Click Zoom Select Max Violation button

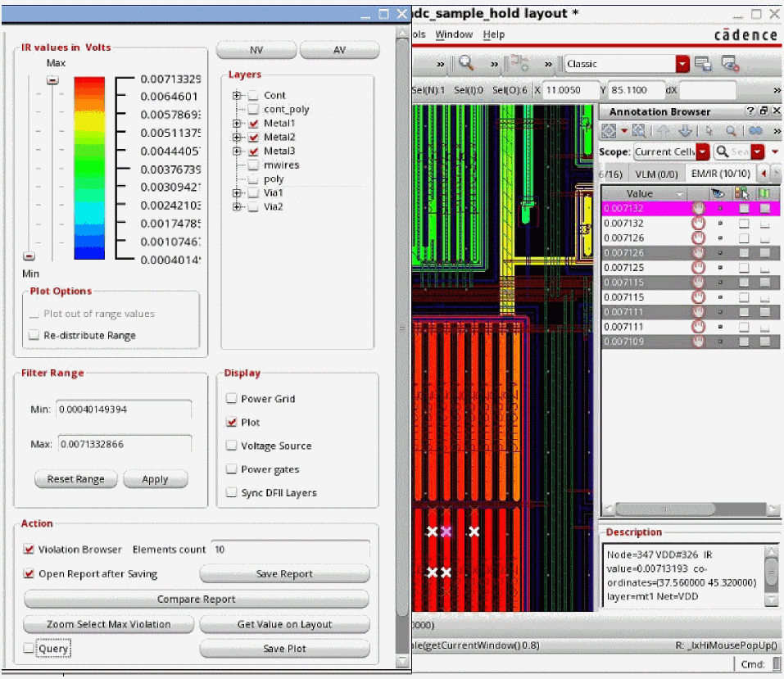109,624
